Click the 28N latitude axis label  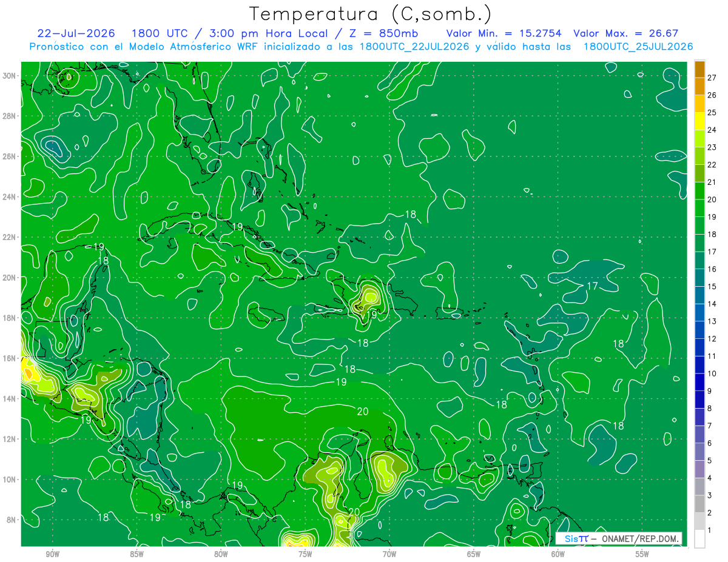[x=10, y=116]
